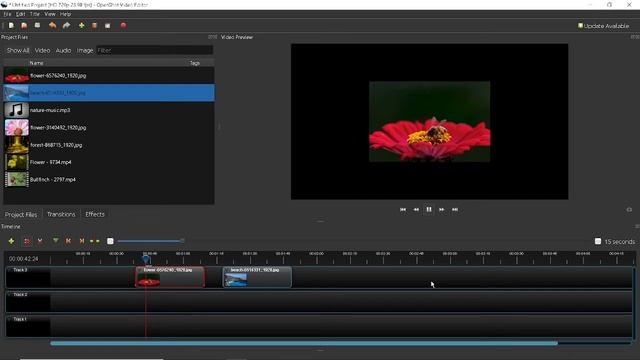Screen dimensions: 640x360
Task: Filter project files by Image
Action: click(x=85, y=50)
